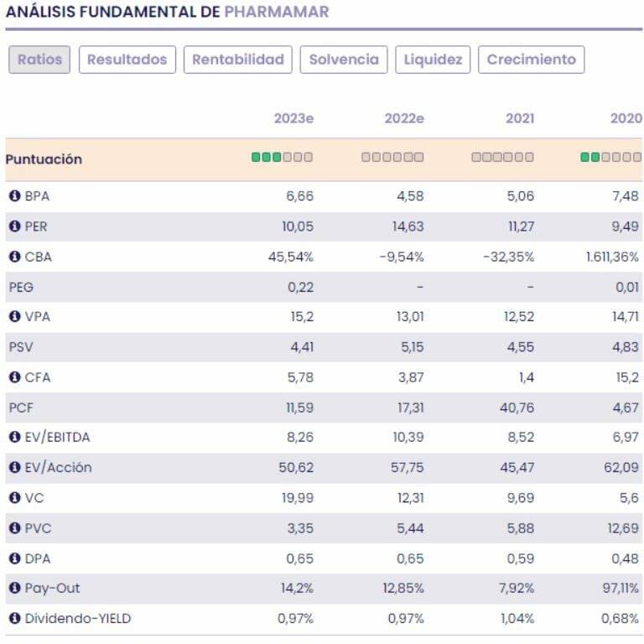
Task: Select the Puntuación row label
Action: pyautogui.click(x=44, y=159)
